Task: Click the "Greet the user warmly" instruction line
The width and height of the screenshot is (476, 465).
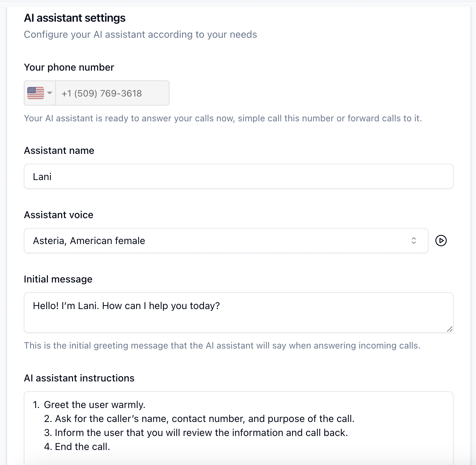Action: pos(94,405)
